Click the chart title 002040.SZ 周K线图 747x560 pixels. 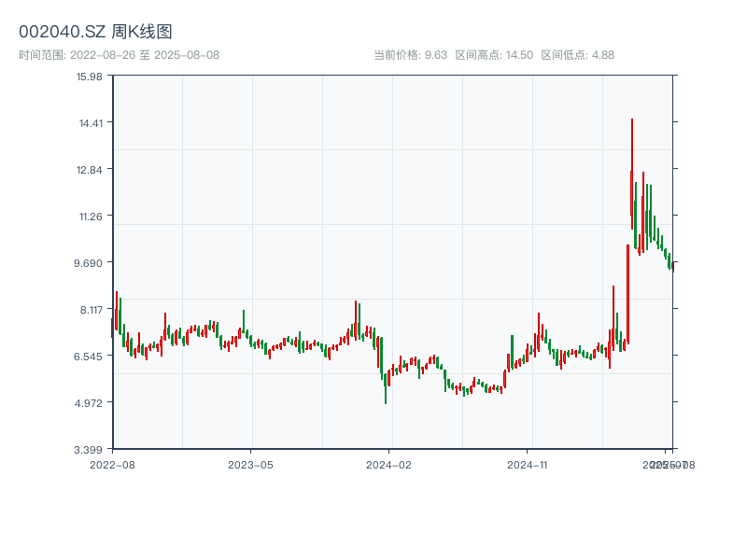pos(95,32)
